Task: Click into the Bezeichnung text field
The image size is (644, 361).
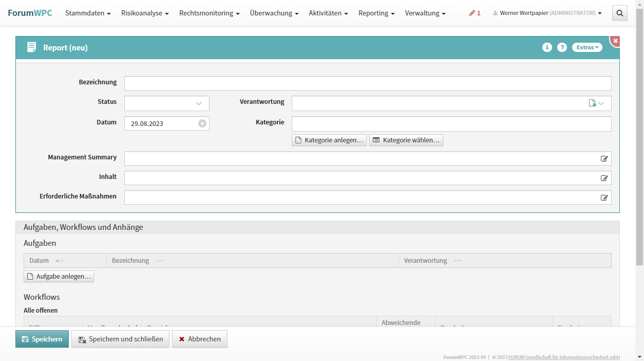Action: 368,83
